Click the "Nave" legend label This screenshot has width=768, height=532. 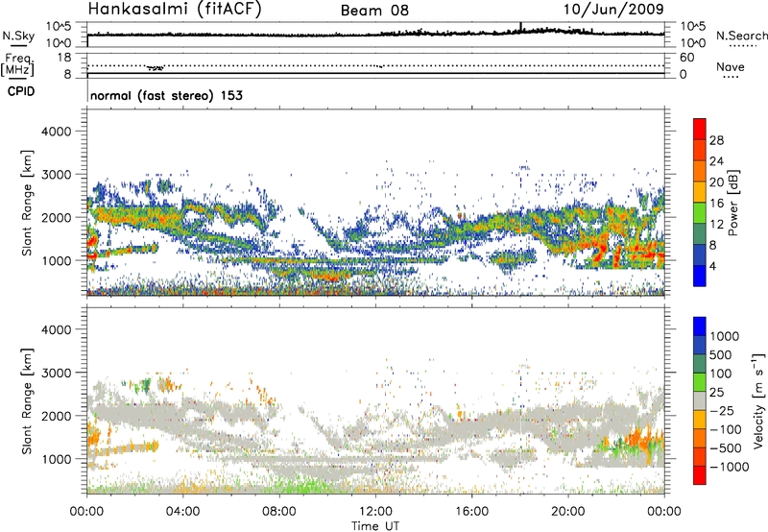point(731,66)
